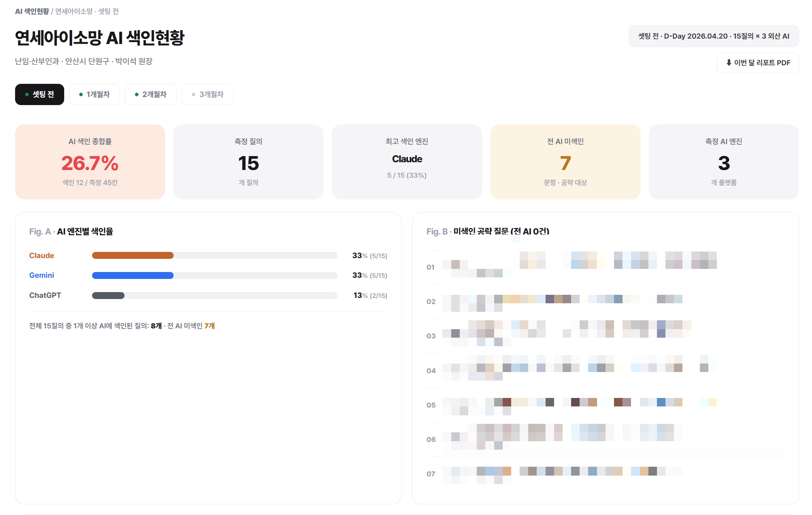Screen dimensions: 812x515
Task: Download 이번 달 리포트 PDF
Action: point(758,63)
